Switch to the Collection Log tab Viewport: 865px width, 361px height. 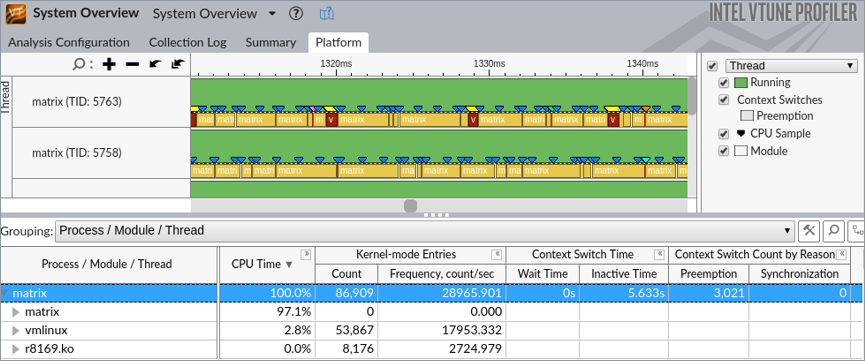(x=188, y=43)
